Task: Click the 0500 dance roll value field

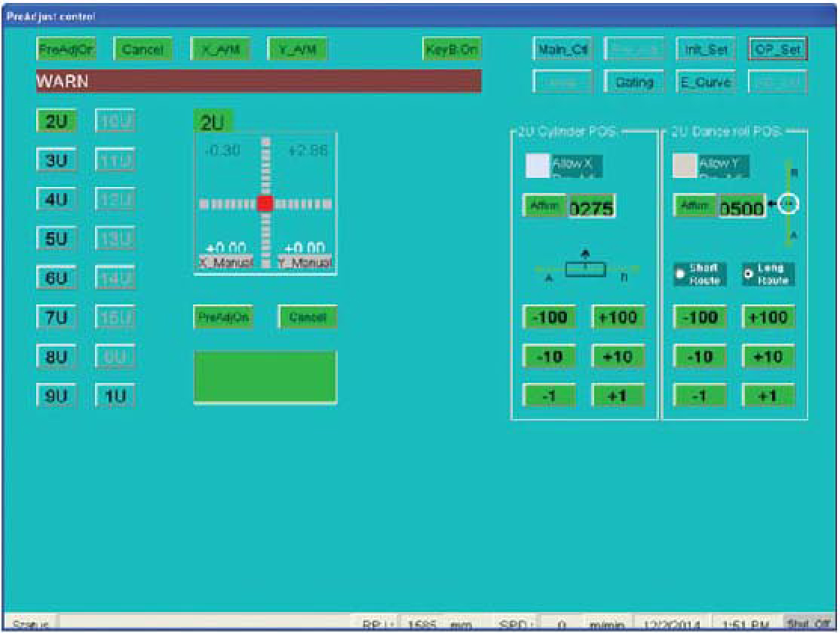Action: (741, 206)
